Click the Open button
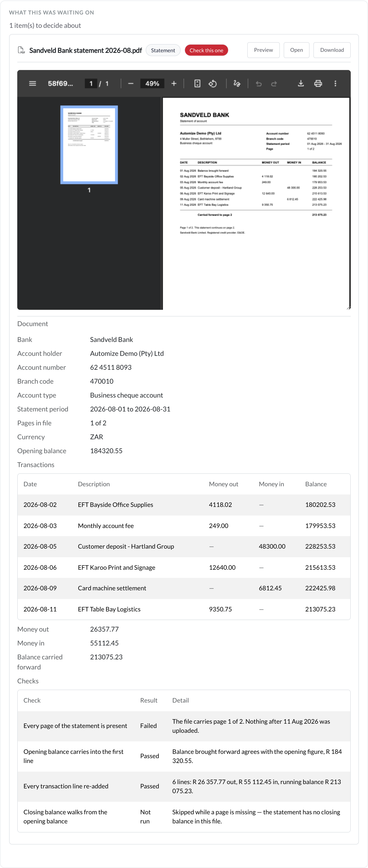 pos(296,50)
